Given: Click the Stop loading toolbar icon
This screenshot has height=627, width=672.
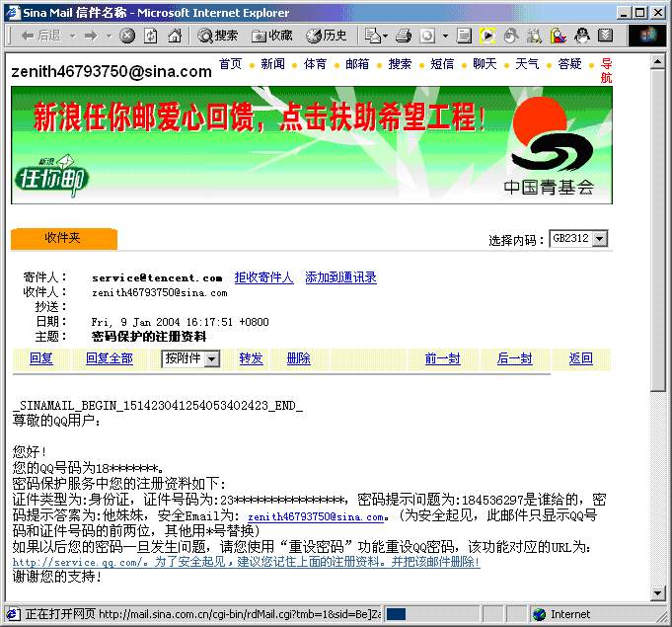Looking at the screenshot, I should coord(127,36).
